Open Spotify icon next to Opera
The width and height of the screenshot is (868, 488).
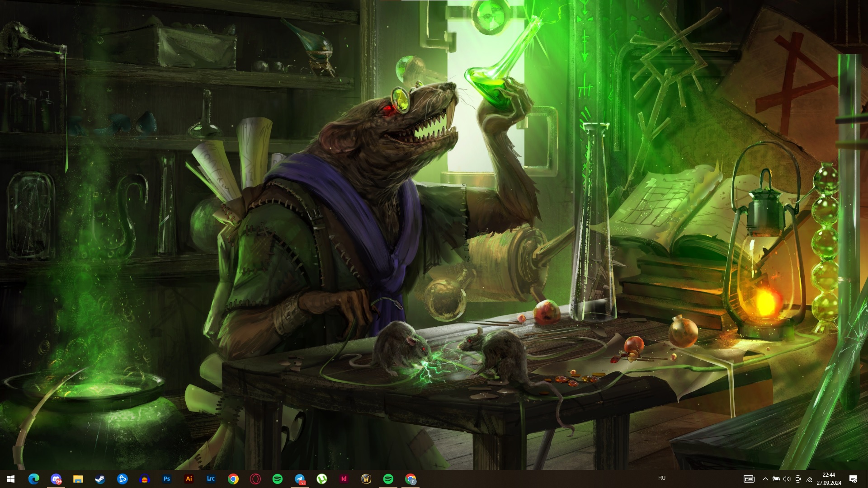coord(278,479)
